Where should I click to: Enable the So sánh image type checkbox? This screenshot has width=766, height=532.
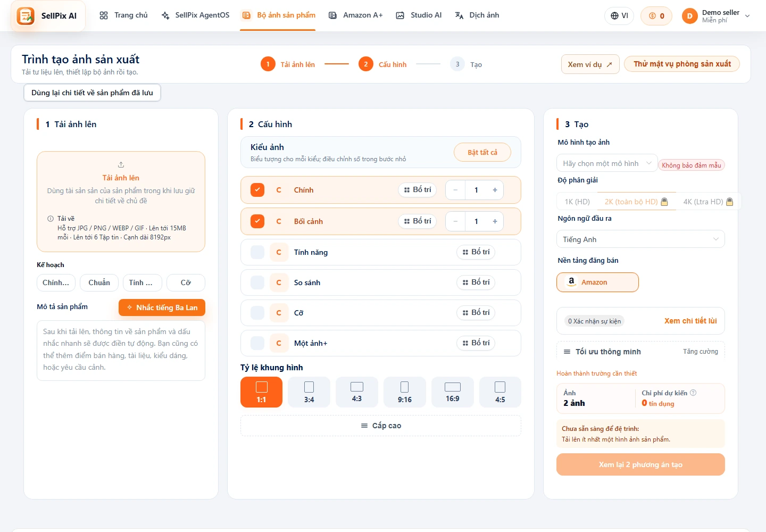[257, 282]
